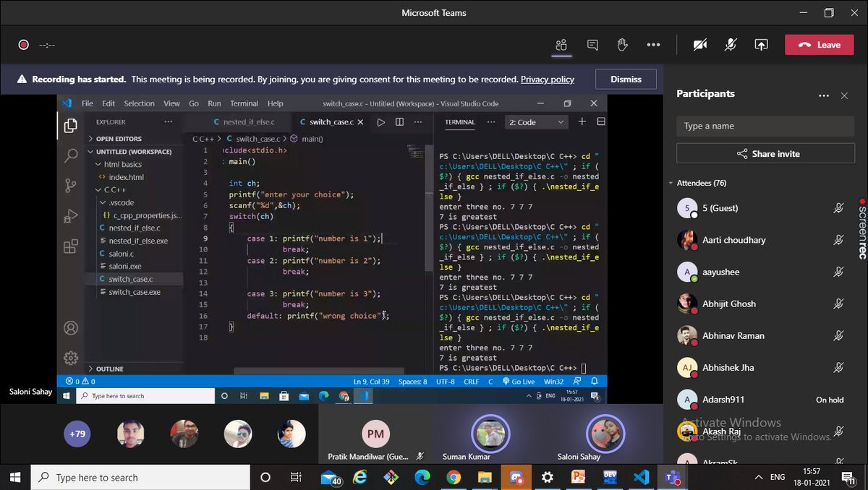The image size is (868, 490).
Task: Click the +79 more participants bubble
Action: click(x=77, y=434)
